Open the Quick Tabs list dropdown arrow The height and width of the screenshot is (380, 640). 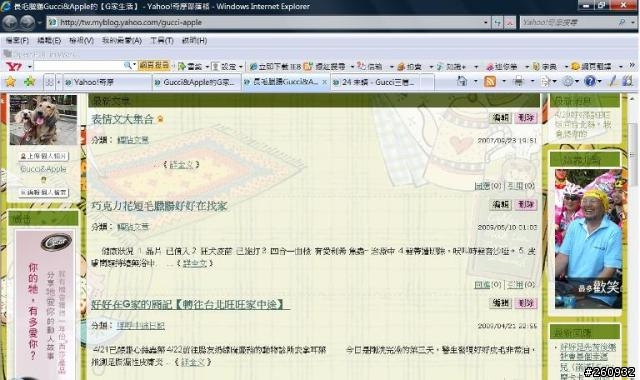click(58, 82)
